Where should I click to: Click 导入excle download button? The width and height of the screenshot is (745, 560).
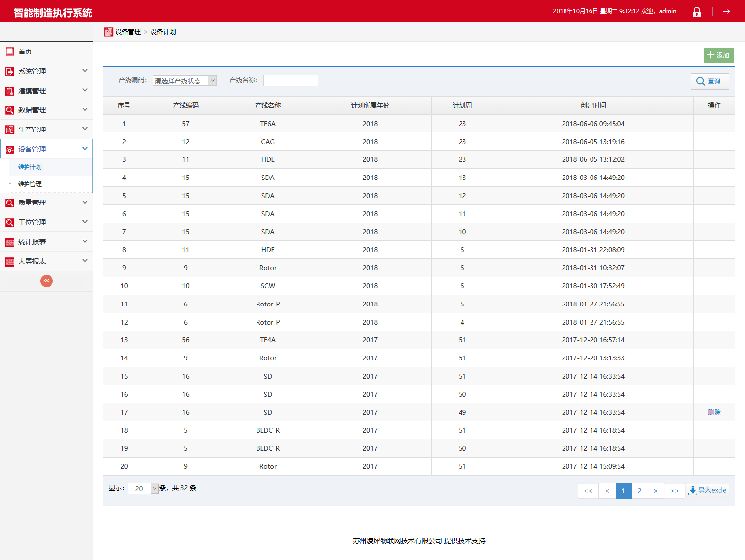click(x=708, y=490)
